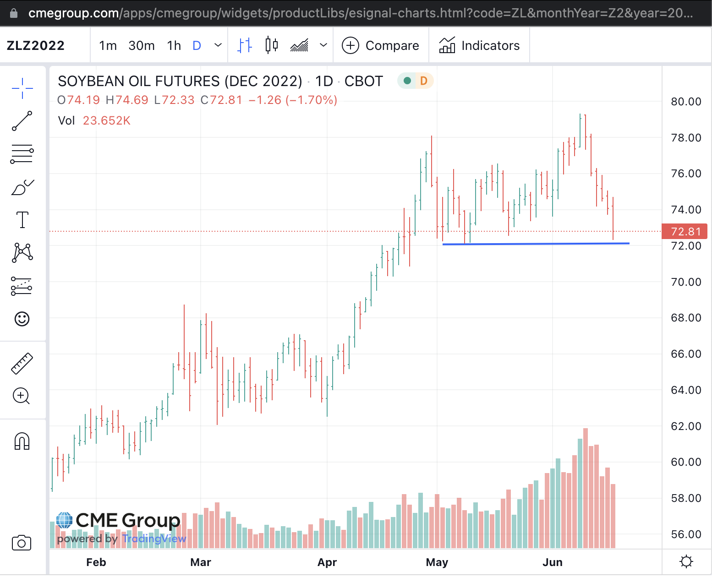Screen dimensions: 712x588
Task: Switch to 1h timeframe
Action: tap(174, 45)
